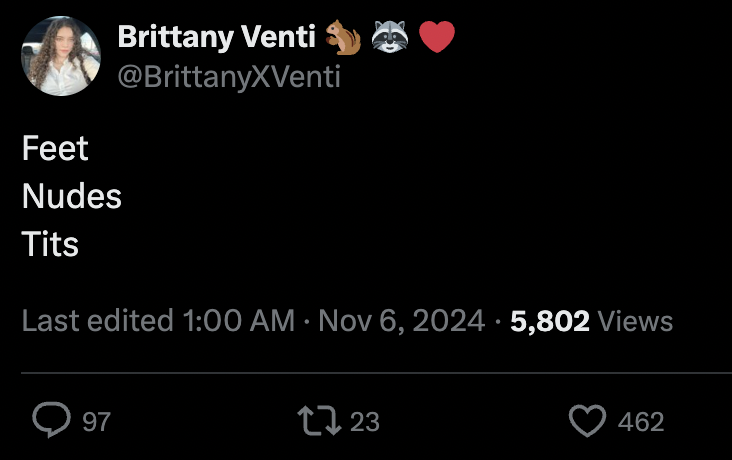Open the @BrittanyXVenti handle link
The width and height of the screenshot is (732, 460).
pyautogui.click(x=229, y=77)
